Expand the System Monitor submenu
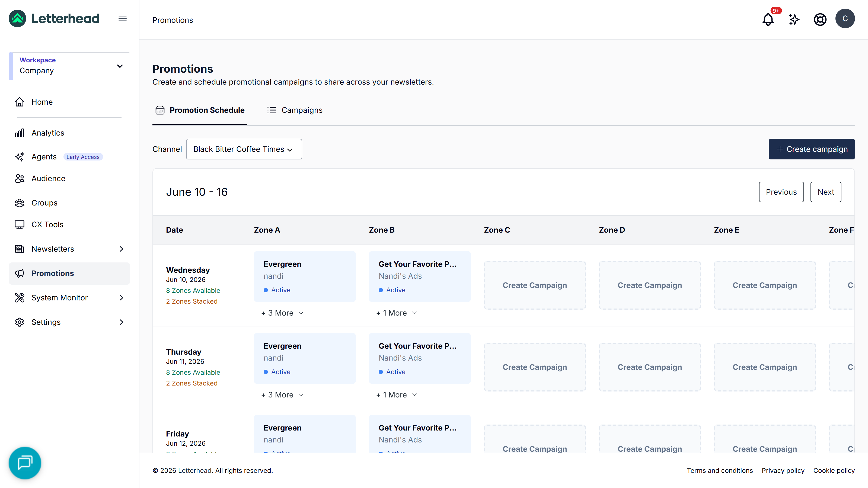This screenshot has width=868, height=488. point(69,298)
